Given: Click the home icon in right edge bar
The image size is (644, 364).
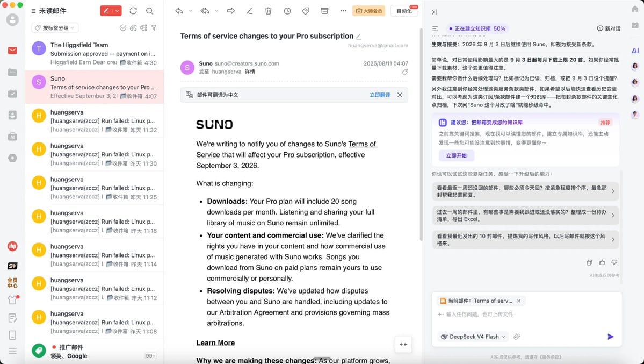Looking at the screenshot, I should pos(635,9).
